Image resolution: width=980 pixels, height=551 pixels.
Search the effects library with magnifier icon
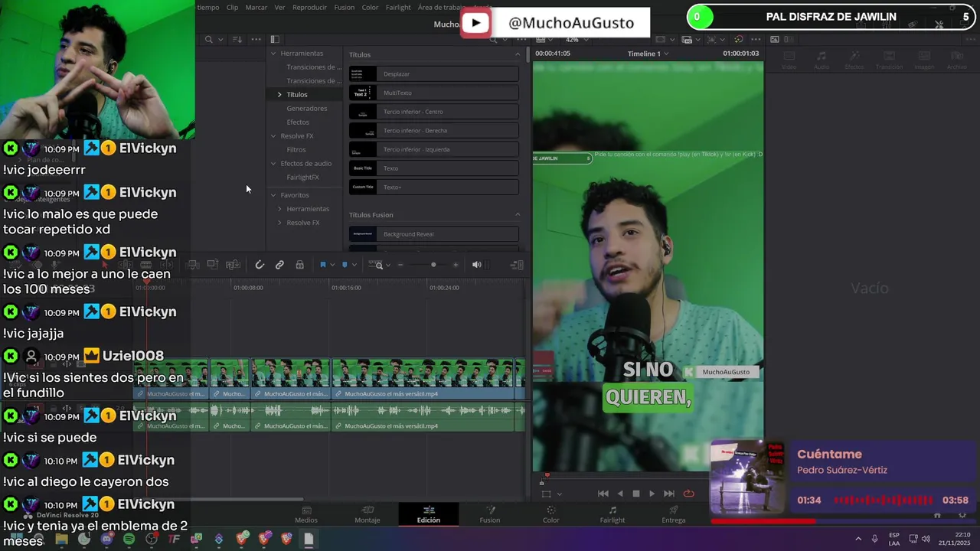208,39
